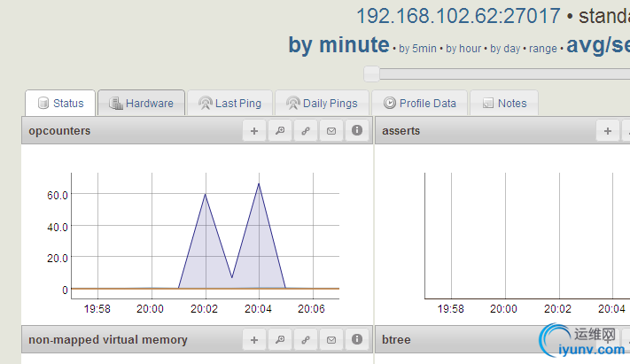Image resolution: width=630 pixels, height=364 pixels.
Task: Click non-mapped virtual memory title
Action: coord(108,340)
